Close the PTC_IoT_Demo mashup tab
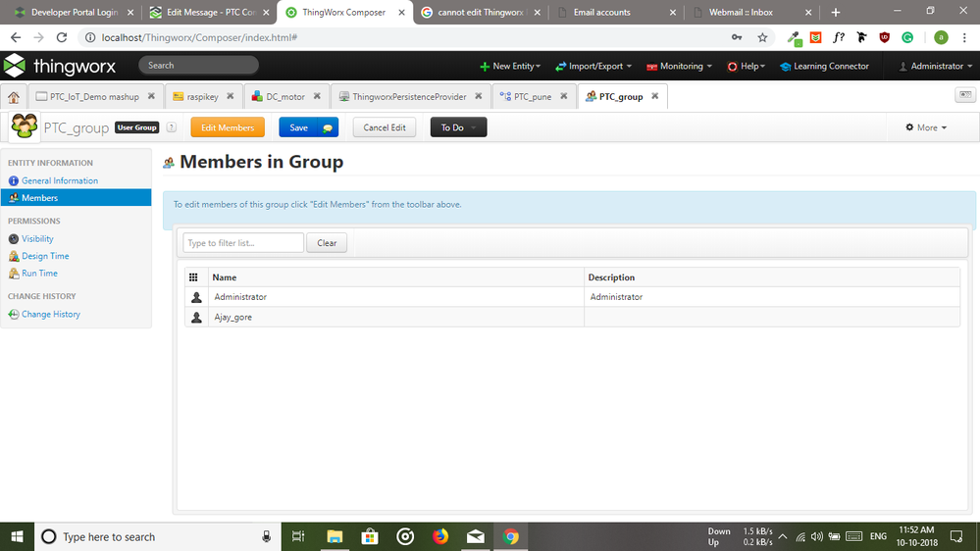Screen dimensions: 980x551 tap(151, 96)
